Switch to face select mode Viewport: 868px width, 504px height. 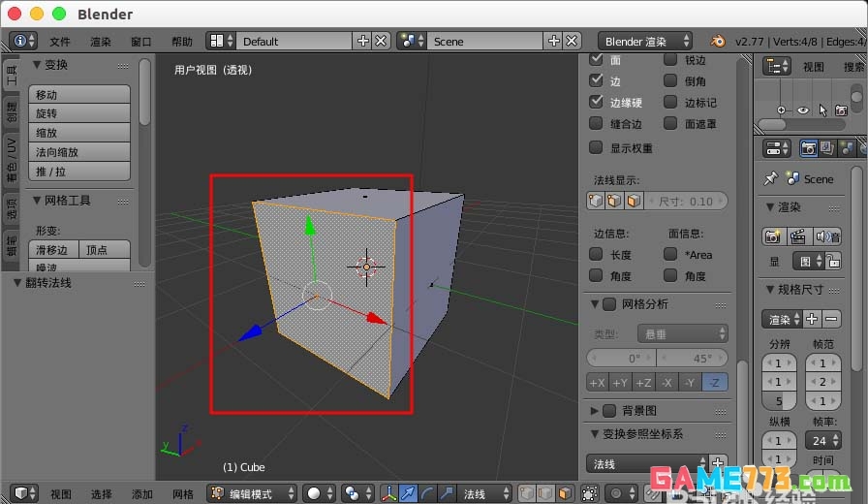point(565,493)
